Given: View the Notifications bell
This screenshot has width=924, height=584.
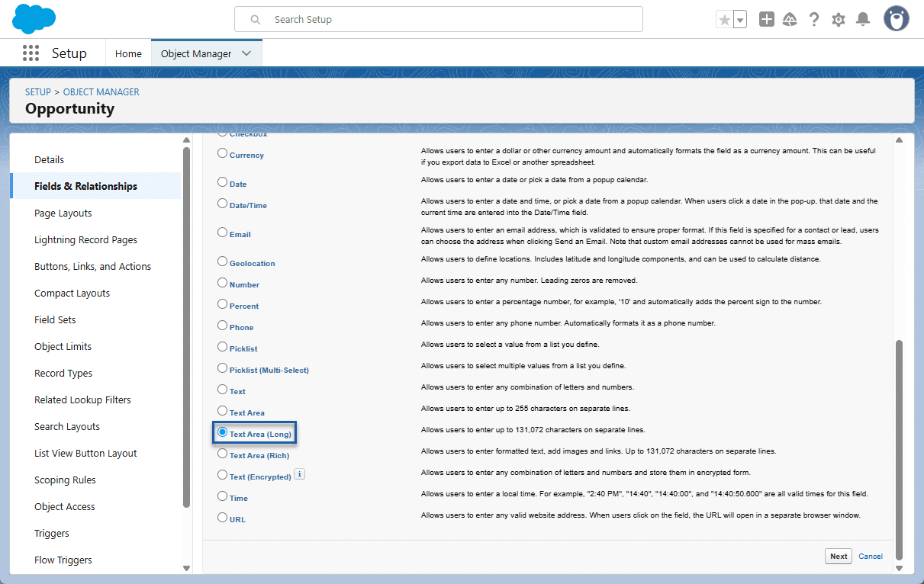Looking at the screenshot, I should 863,20.
